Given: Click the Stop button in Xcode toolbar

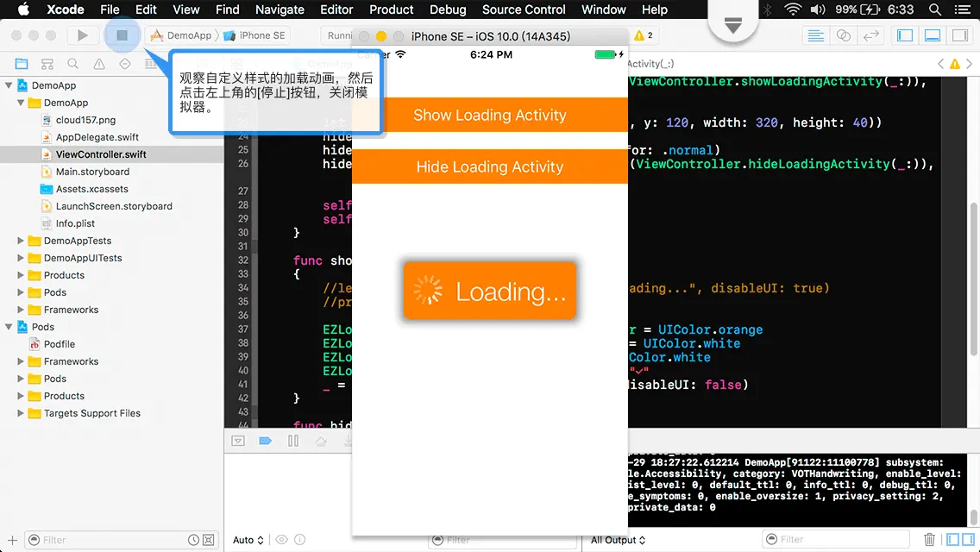Looking at the screenshot, I should (x=122, y=35).
